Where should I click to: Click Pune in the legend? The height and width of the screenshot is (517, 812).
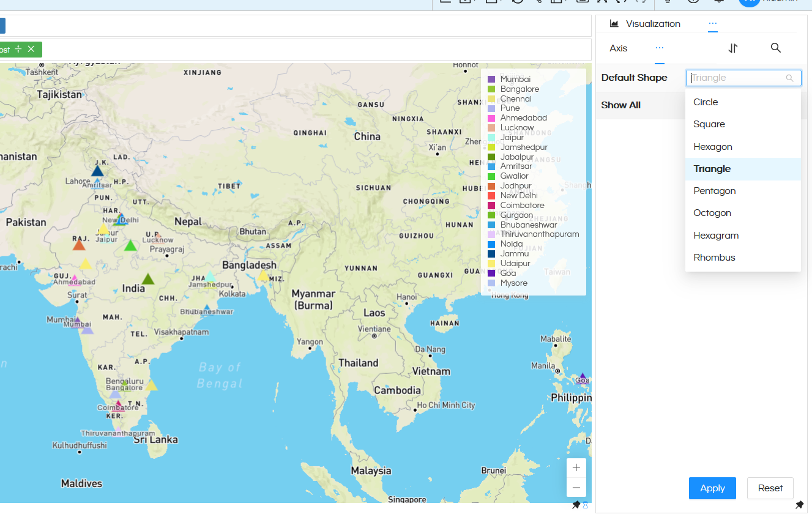[510, 108]
